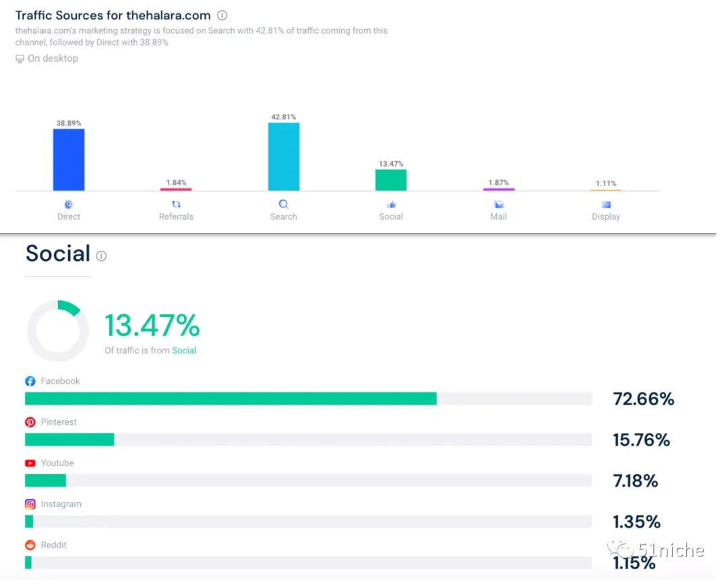
Task: Click the Reddit logo icon
Action: (30, 545)
